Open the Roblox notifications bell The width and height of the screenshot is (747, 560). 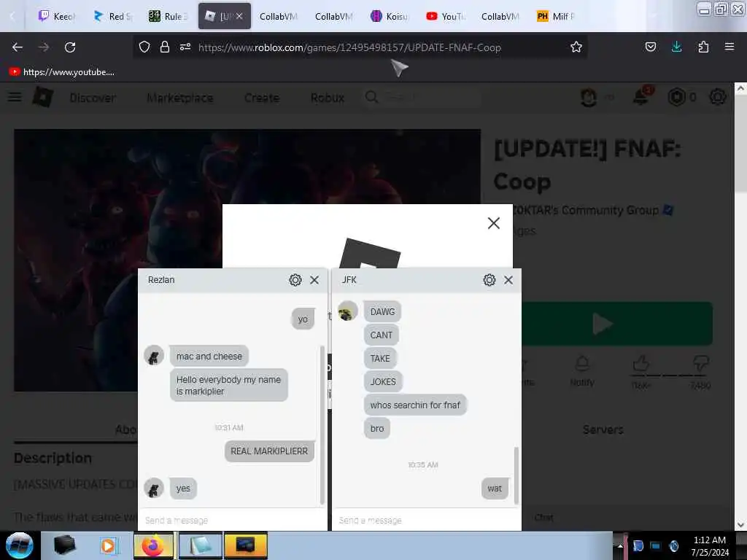(x=641, y=97)
